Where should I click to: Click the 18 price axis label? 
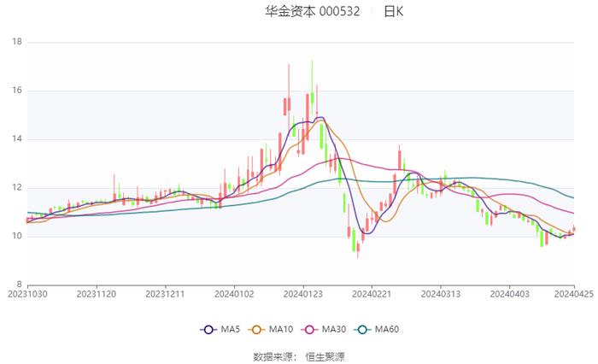pyautogui.click(x=17, y=42)
